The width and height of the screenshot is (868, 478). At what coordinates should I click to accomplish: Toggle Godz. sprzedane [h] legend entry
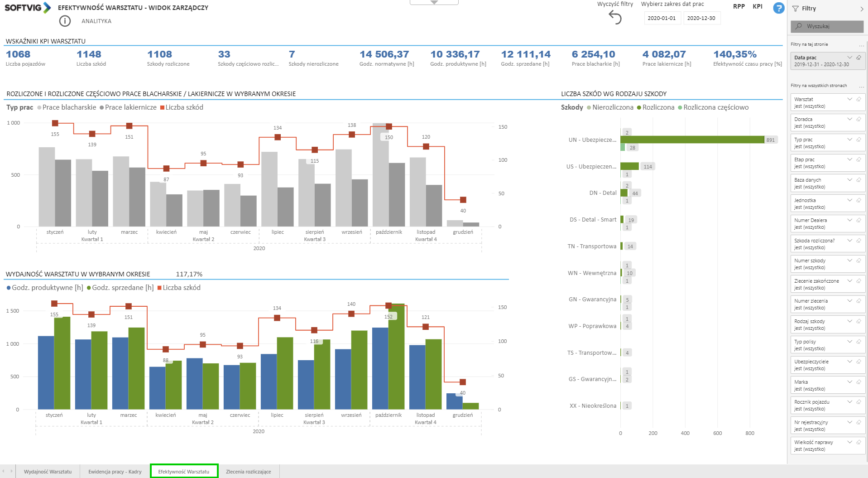[x=120, y=288]
